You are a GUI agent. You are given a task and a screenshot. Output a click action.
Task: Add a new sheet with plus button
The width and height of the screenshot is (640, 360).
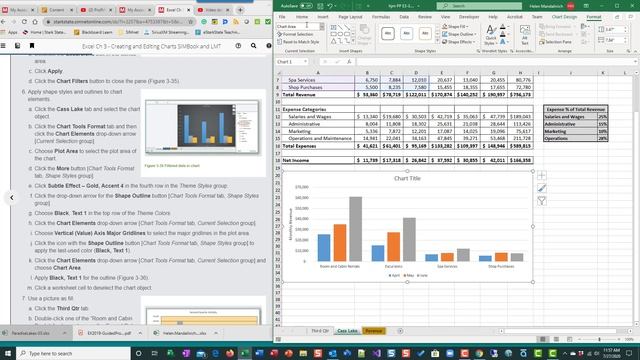click(400, 331)
